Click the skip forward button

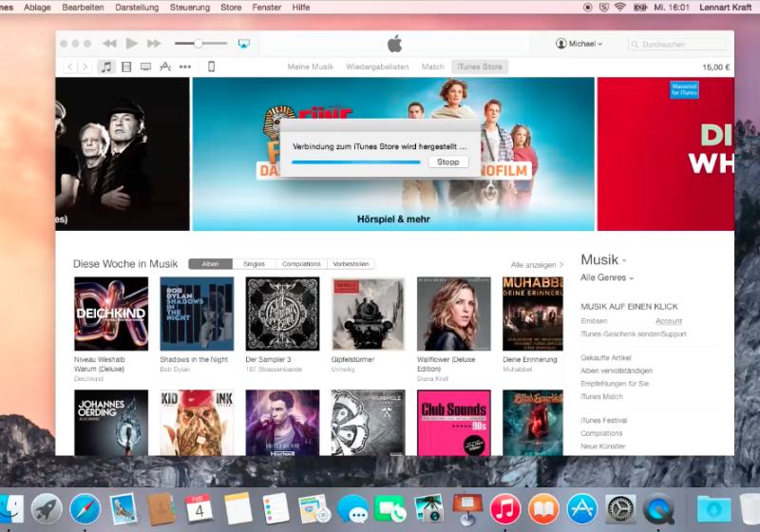tap(154, 44)
